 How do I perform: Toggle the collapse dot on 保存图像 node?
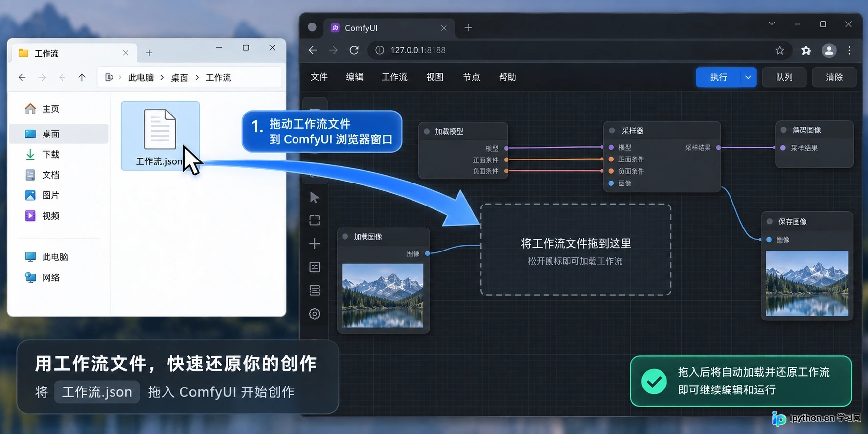(770, 221)
